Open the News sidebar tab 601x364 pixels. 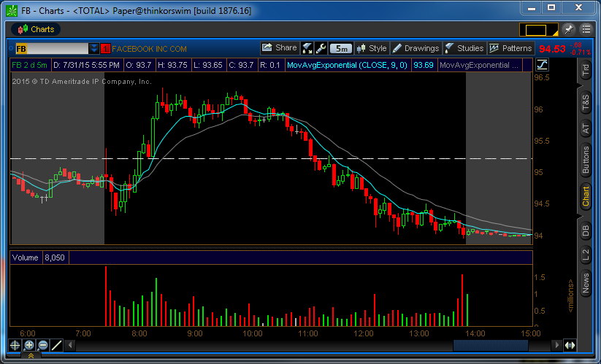click(x=585, y=283)
